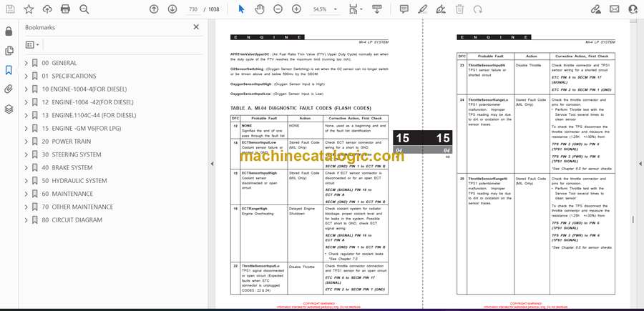The image size is (644, 311).
Task: Open the find text magnifier
Action: click(x=84, y=9)
